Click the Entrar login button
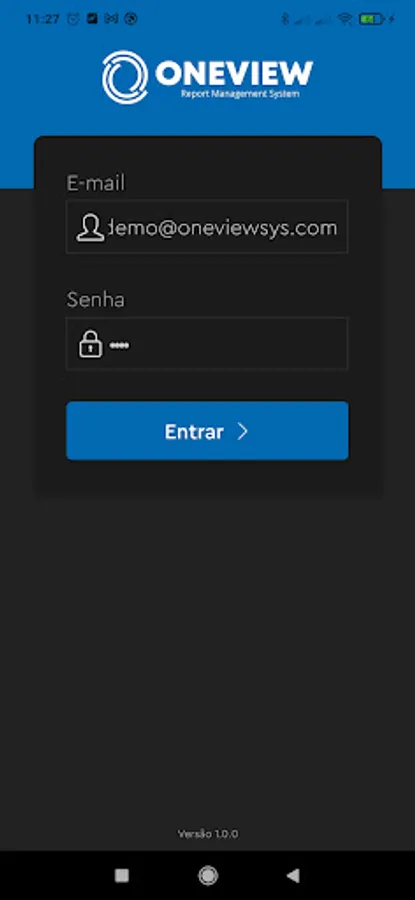415x900 pixels. [207, 430]
